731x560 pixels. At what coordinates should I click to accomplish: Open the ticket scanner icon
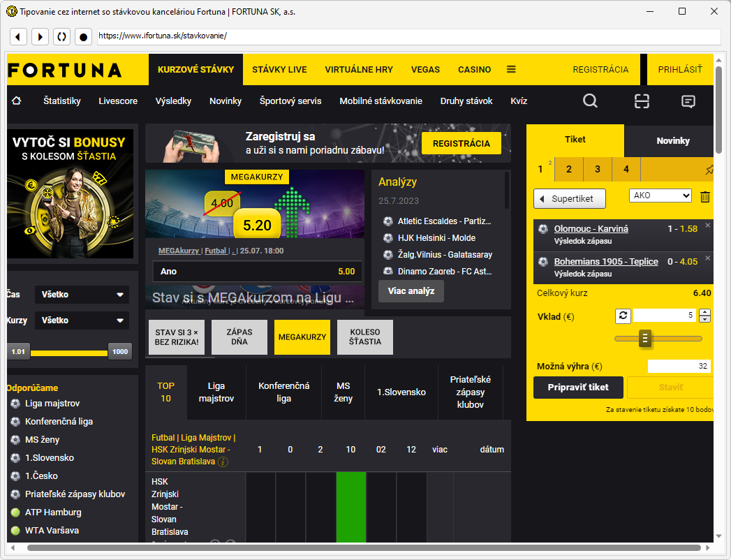(x=642, y=101)
